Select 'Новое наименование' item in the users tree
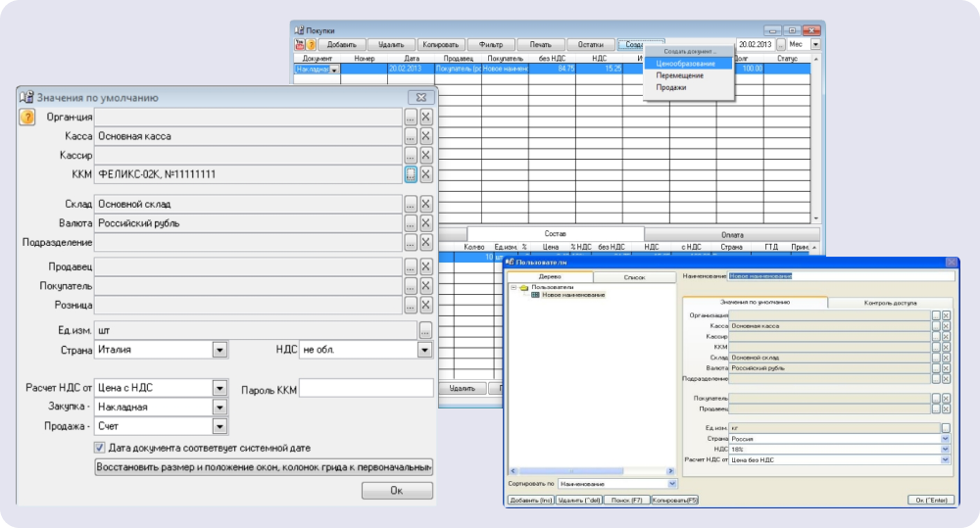The width and height of the screenshot is (980, 528). coord(573,295)
